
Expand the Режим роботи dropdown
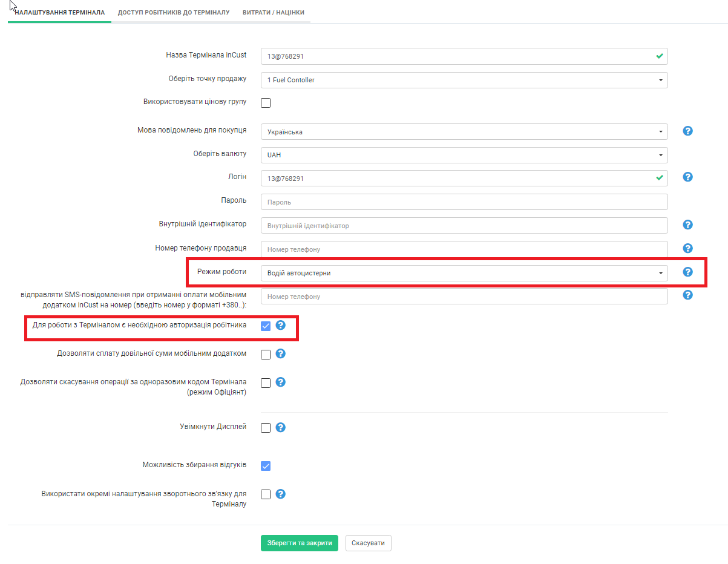464,273
